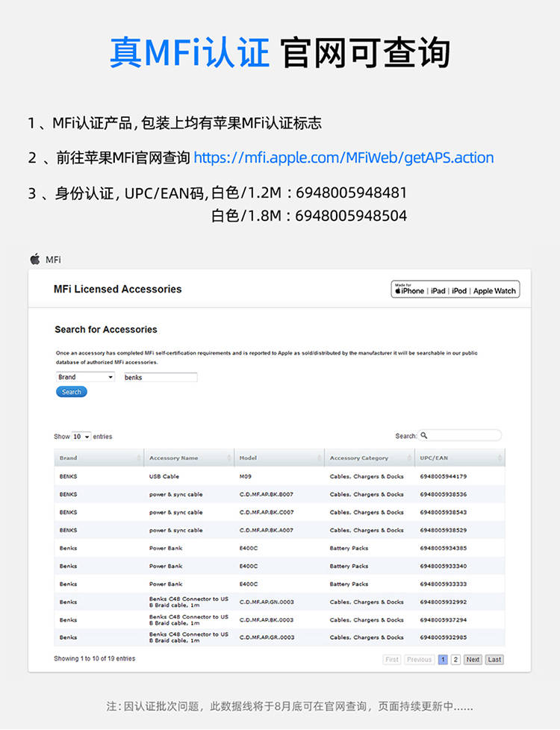Click the search field containing benks
560x730 pixels.
pyautogui.click(x=161, y=377)
